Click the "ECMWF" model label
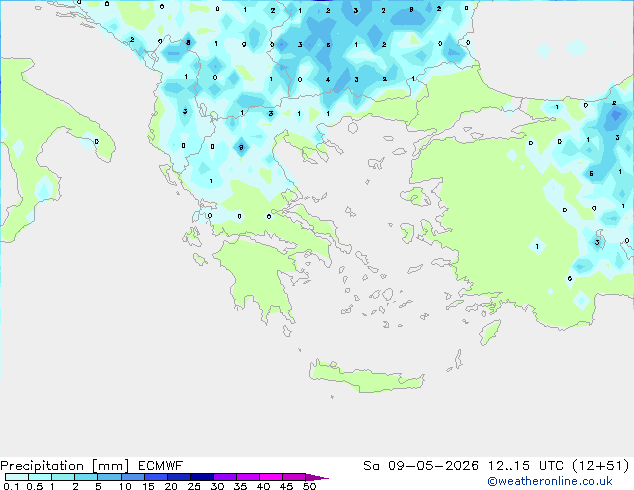634x490 pixels. click(161, 466)
